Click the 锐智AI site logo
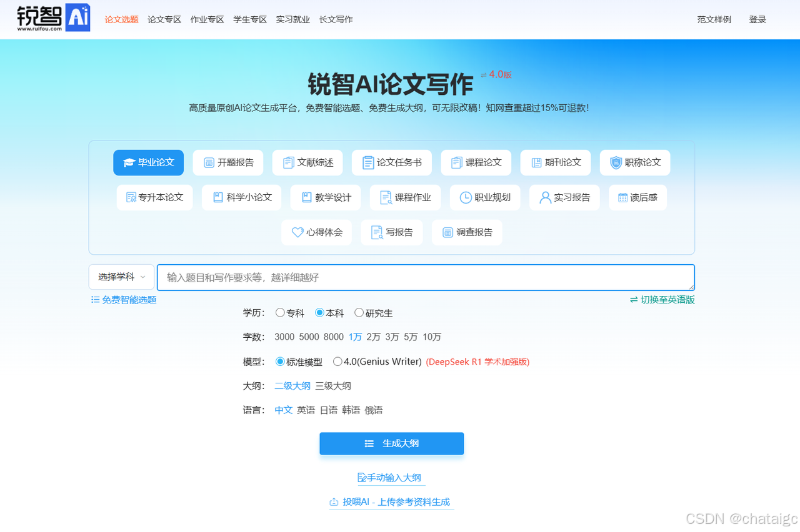Image resolution: width=800 pixels, height=532 pixels. [54, 19]
